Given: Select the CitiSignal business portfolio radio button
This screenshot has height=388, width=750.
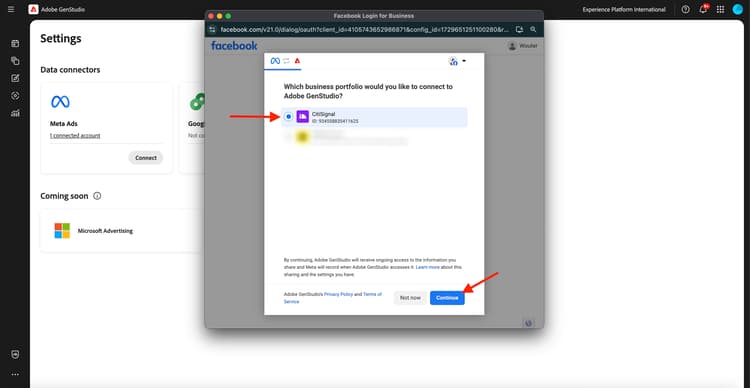Looking at the screenshot, I should point(288,117).
